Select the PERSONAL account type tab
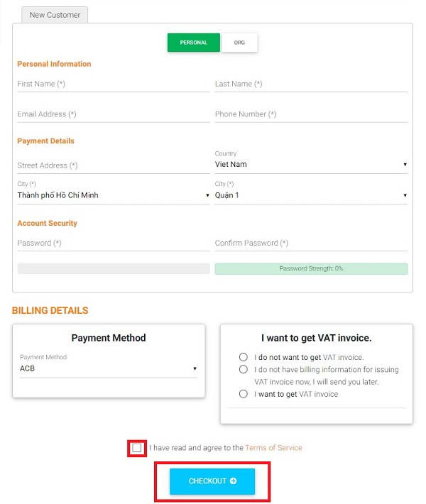Viewport: 426px width, 504px height. coord(194,43)
